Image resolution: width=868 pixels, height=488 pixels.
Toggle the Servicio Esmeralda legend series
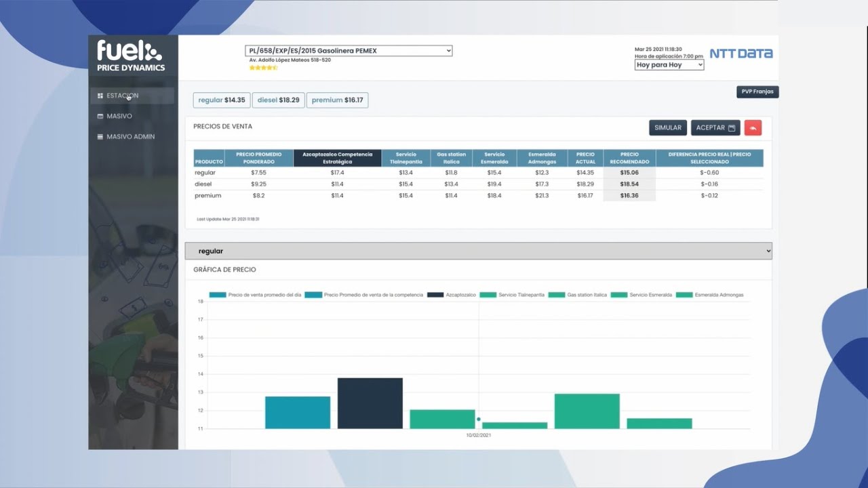pyautogui.click(x=640, y=295)
